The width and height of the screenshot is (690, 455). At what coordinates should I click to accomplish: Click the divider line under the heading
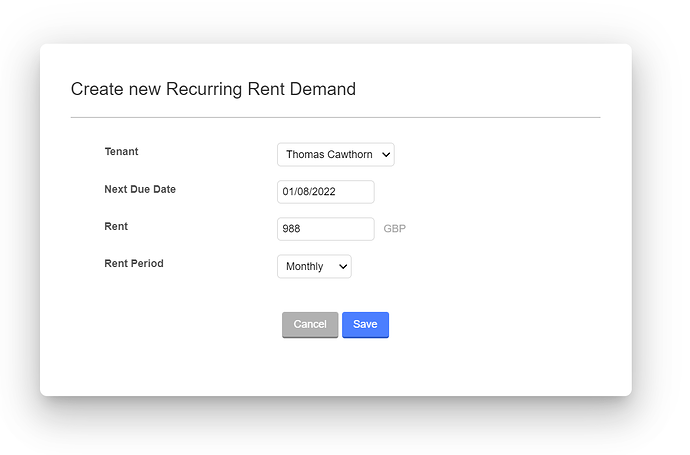[x=335, y=117]
